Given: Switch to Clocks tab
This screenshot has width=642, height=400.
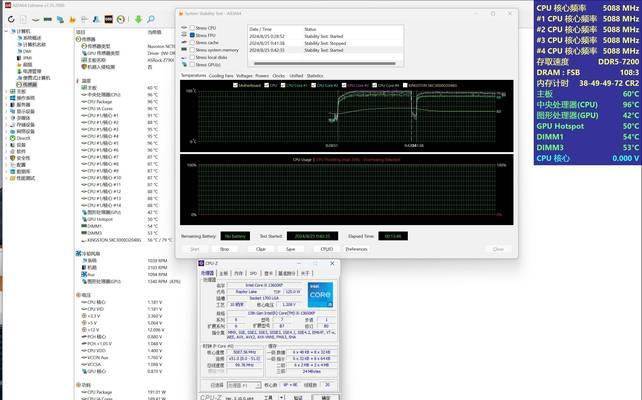Looking at the screenshot, I should 278,76.
